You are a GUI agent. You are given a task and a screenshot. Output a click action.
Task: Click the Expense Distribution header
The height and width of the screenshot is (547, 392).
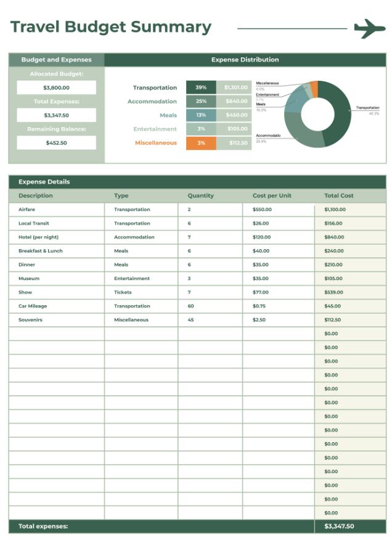coord(245,60)
